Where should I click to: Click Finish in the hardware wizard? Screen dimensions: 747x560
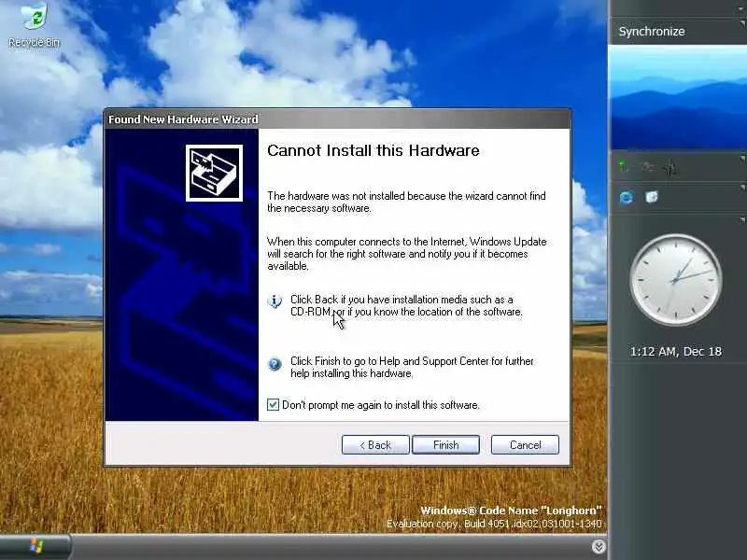coord(446,445)
